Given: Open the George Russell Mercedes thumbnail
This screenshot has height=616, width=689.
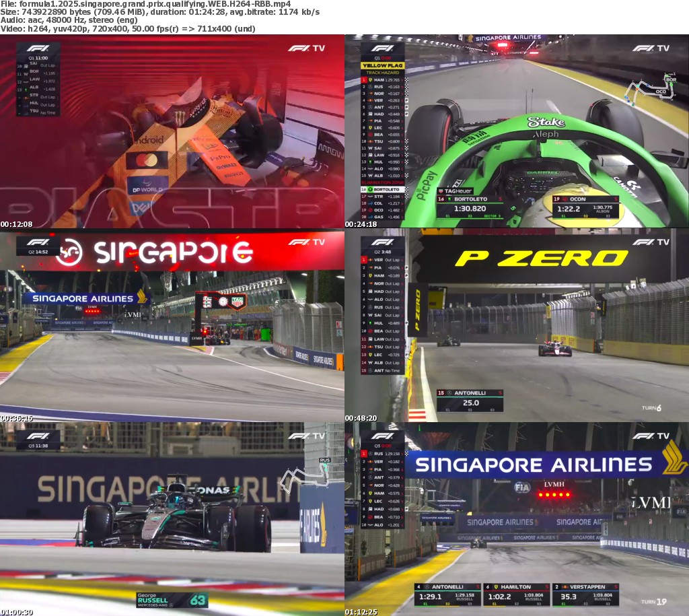Looking at the screenshot, I should click(x=172, y=519).
